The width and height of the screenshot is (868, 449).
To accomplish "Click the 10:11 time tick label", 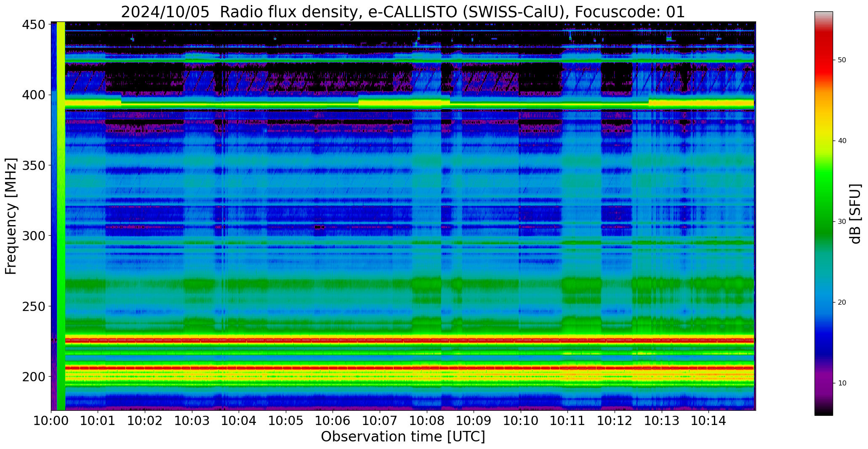I will pyautogui.click(x=567, y=420).
